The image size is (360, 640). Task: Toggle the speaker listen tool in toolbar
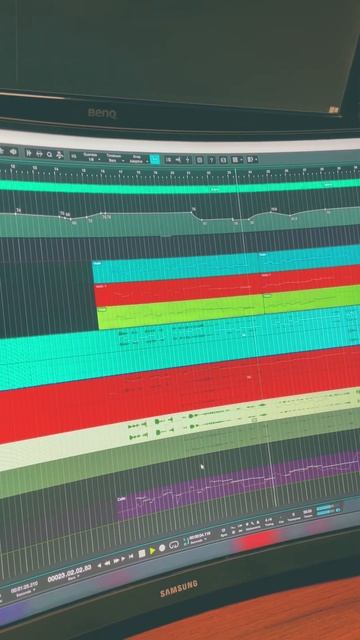[x=13, y=152]
